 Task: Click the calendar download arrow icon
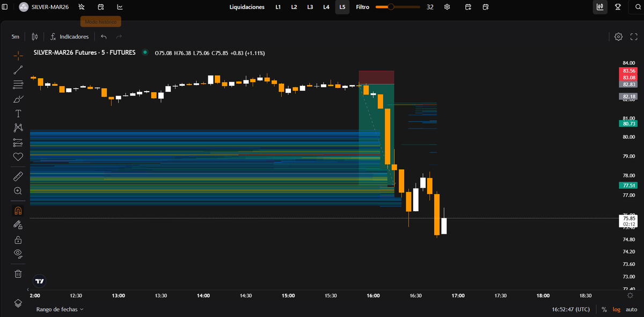point(469,7)
